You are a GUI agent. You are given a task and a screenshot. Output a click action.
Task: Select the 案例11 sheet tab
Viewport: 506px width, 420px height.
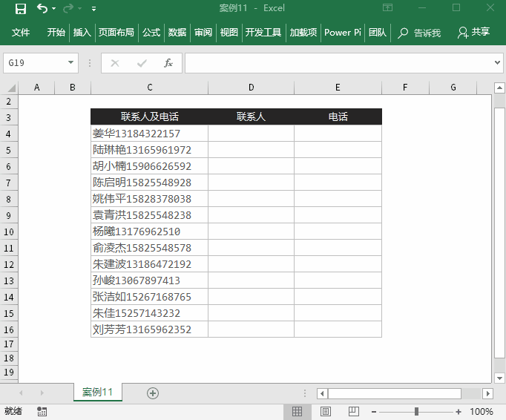coord(97,393)
